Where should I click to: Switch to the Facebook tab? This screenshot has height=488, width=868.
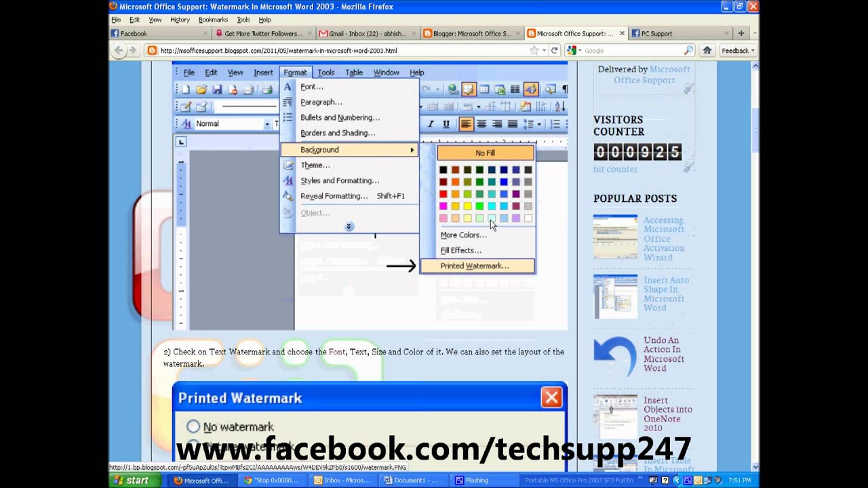click(x=160, y=33)
